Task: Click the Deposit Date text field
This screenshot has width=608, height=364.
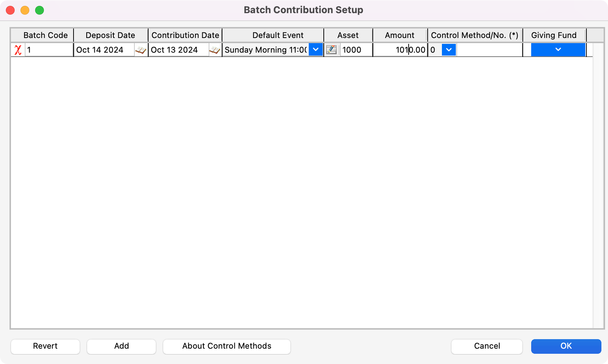Action: pyautogui.click(x=104, y=50)
